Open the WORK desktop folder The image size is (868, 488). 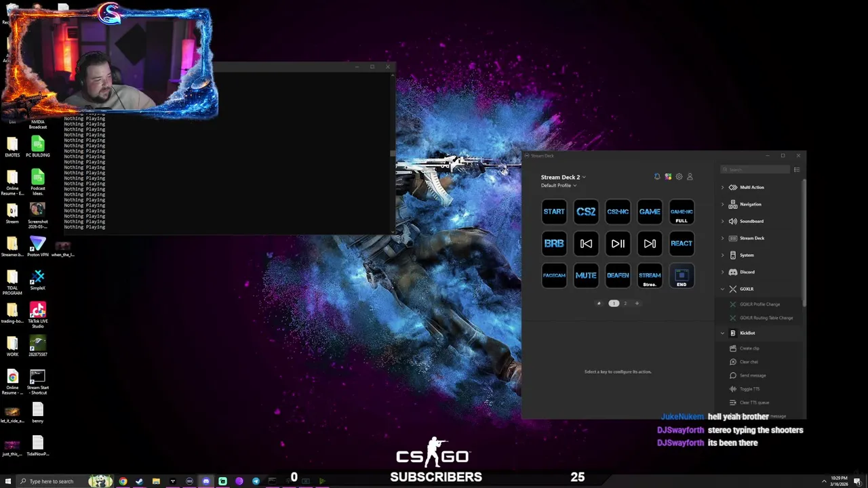12,346
